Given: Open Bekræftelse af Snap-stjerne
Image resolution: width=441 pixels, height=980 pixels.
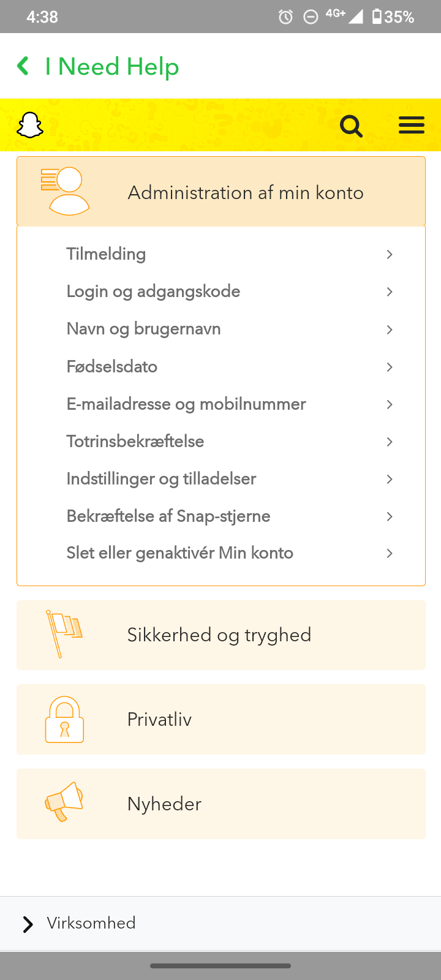Looking at the screenshot, I should pos(168,516).
